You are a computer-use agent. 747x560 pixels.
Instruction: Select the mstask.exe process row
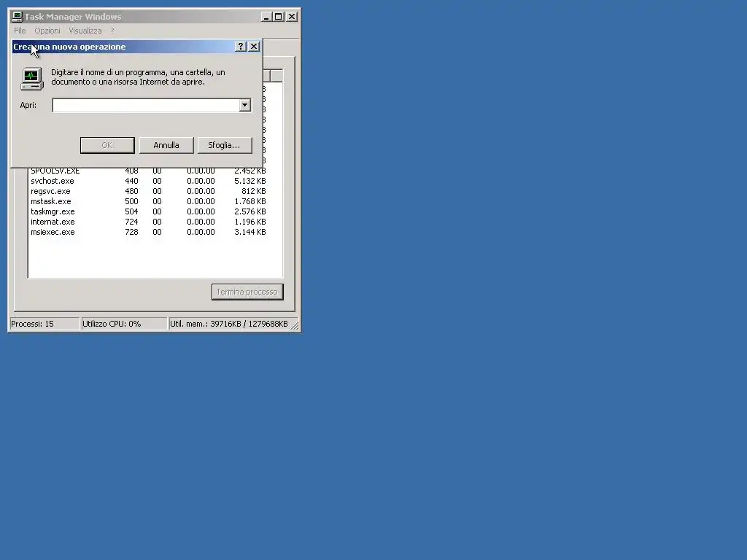pyautogui.click(x=148, y=201)
